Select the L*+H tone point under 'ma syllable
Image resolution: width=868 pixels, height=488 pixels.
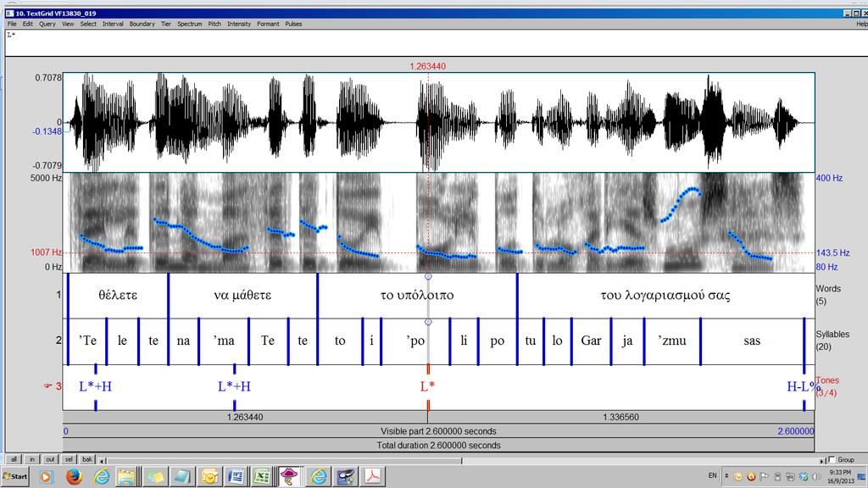click(234, 386)
